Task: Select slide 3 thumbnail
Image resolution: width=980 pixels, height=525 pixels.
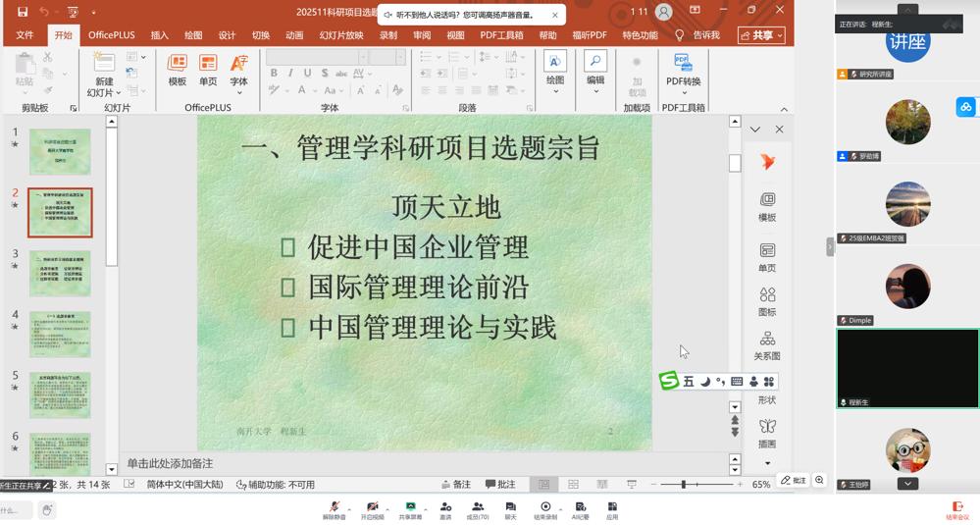Action: tap(60, 273)
